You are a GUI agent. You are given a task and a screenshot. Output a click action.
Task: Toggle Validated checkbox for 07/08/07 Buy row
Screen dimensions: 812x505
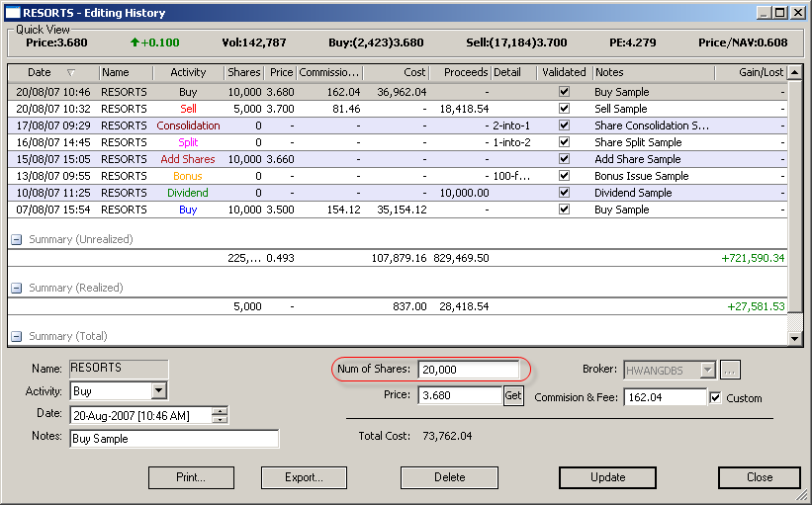pyautogui.click(x=565, y=210)
